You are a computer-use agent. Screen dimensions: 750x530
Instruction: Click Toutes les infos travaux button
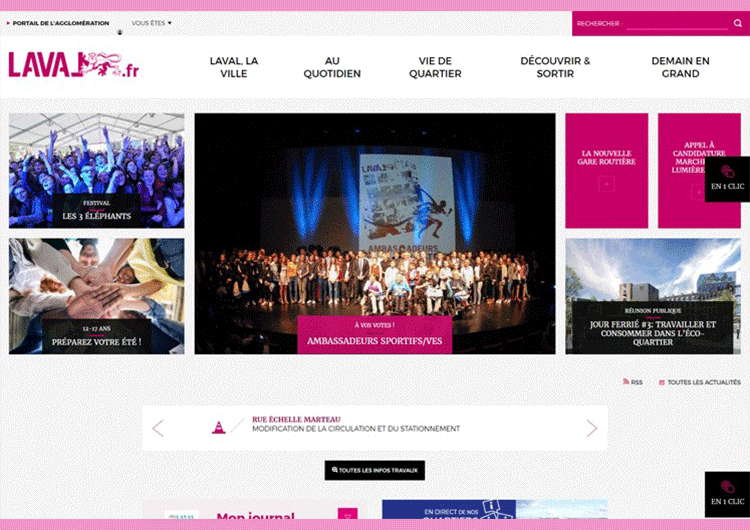[x=375, y=470]
